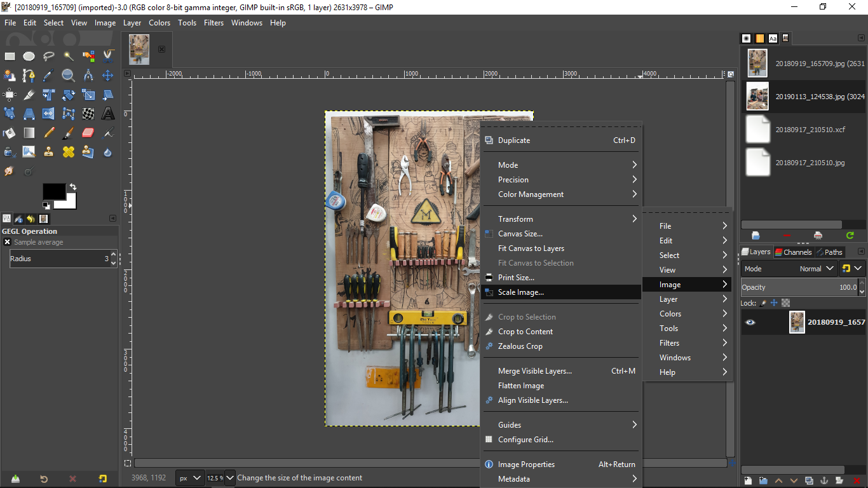Image resolution: width=868 pixels, height=488 pixels.
Task: Expand the Transform submenu
Action: 560,219
